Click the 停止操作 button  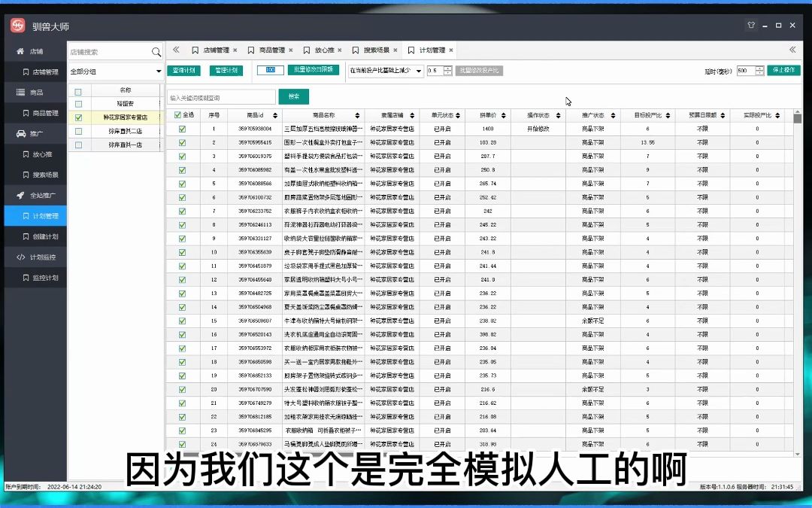[783, 70]
